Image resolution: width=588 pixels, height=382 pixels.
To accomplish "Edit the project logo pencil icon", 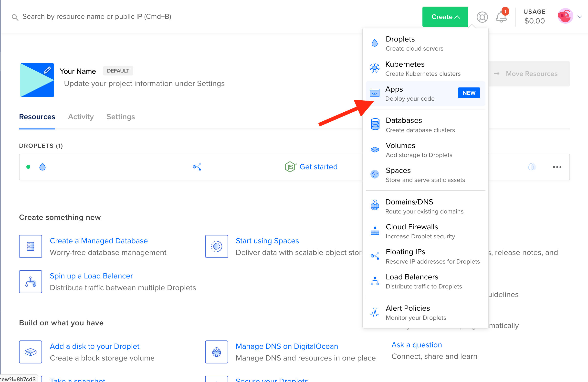I will 47,70.
